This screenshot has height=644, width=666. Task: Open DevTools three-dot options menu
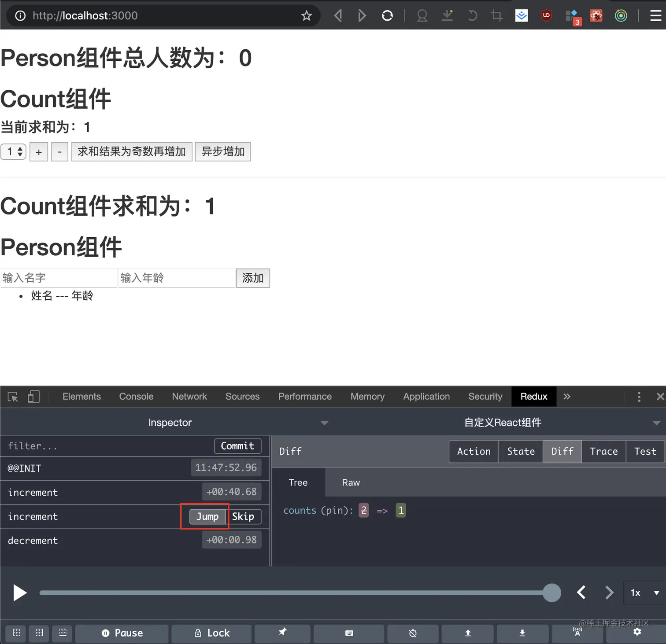(x=639, y=397)
